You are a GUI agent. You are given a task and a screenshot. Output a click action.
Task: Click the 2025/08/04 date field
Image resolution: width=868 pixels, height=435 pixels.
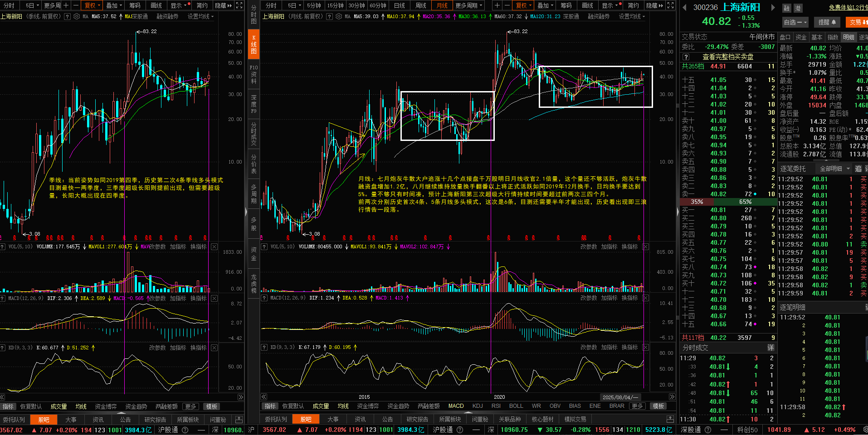(x=620, y=397)
